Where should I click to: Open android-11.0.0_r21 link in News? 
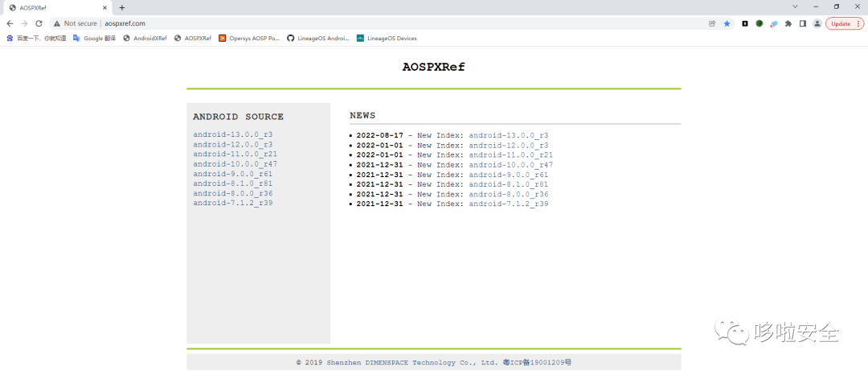coord(511,155)
